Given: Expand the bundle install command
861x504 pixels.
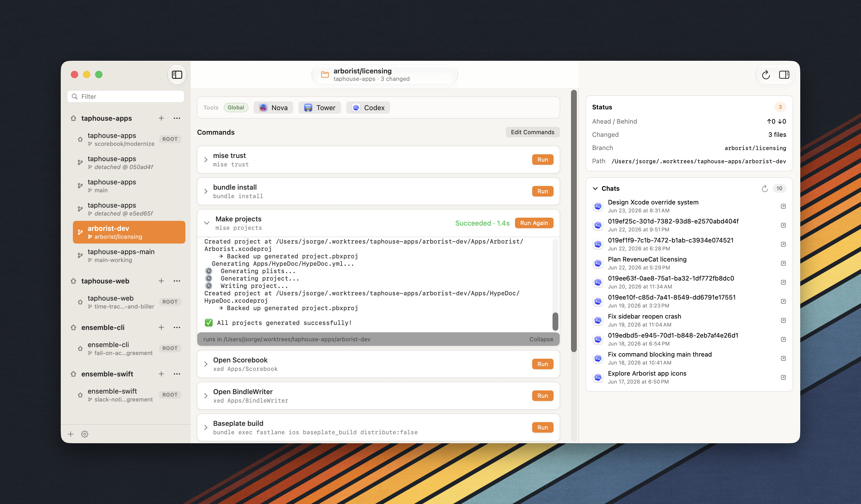Looking at the screenshot, I should coord(206,191).
